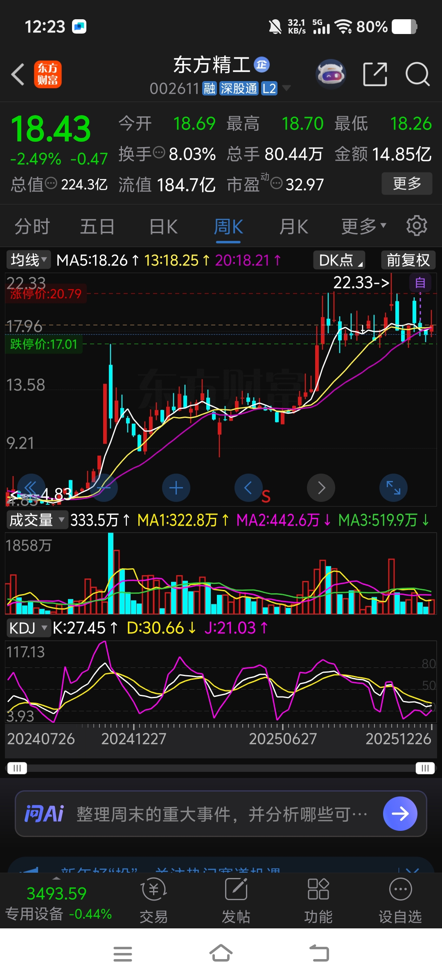
Task: Tap the back arrow icon
Action: (18, 74)
